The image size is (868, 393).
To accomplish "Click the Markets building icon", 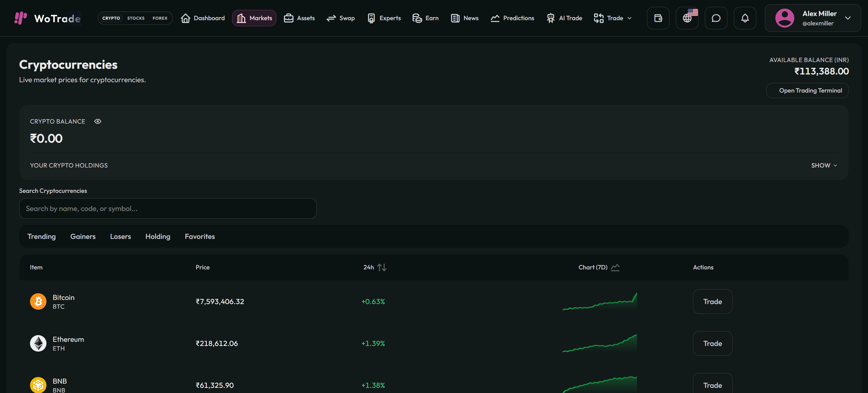I will pyautogui.click(x=241, y=18).
